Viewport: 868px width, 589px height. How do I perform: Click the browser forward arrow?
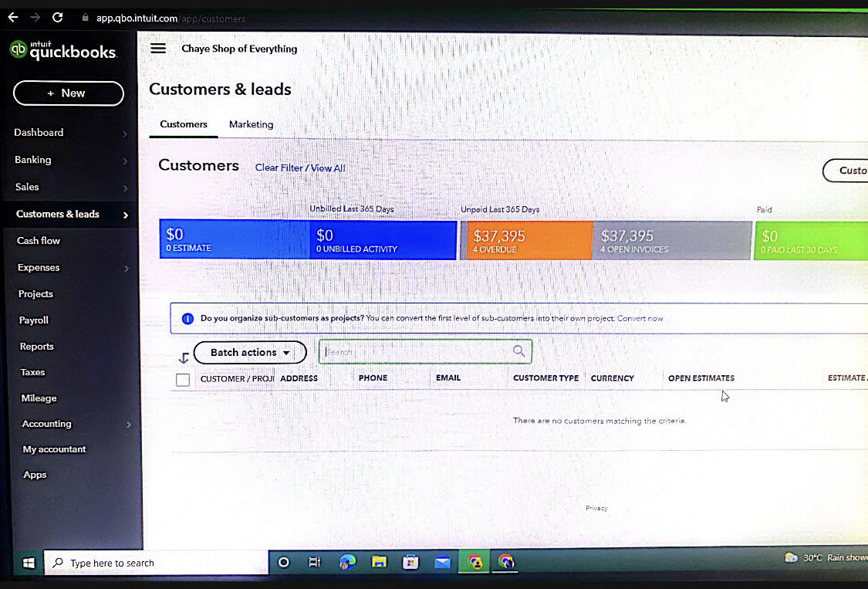(x=35, y=17)
